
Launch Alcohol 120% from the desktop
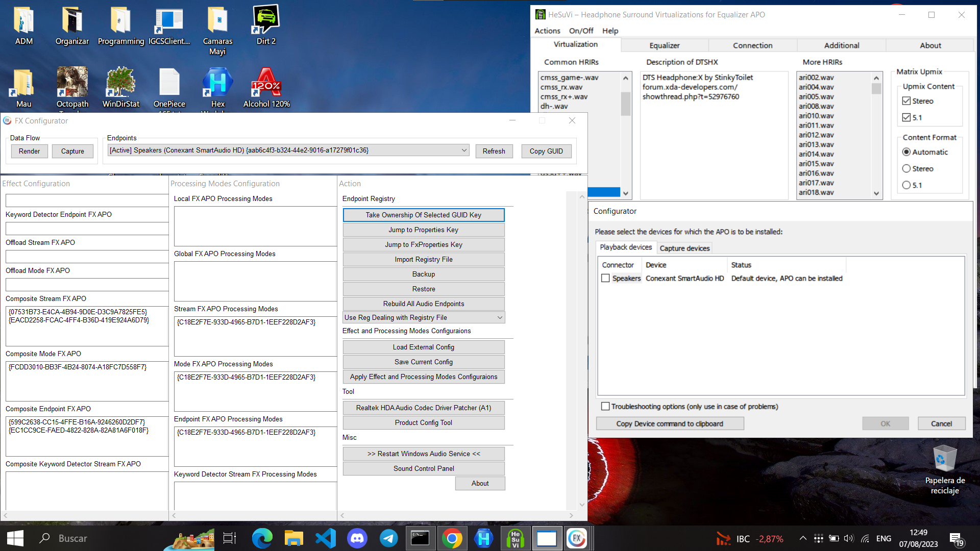tap(266, 88)
